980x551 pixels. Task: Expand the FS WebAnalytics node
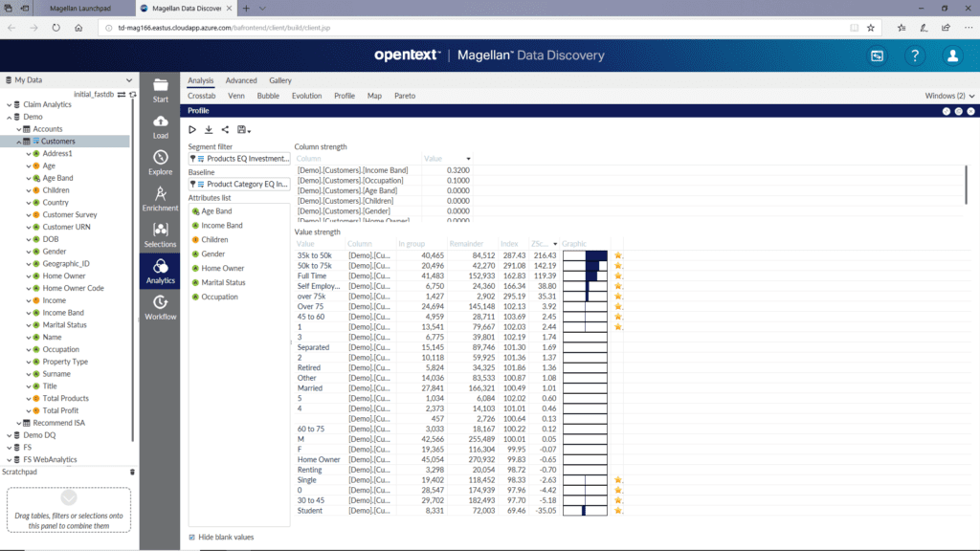[x=10, y=460]
